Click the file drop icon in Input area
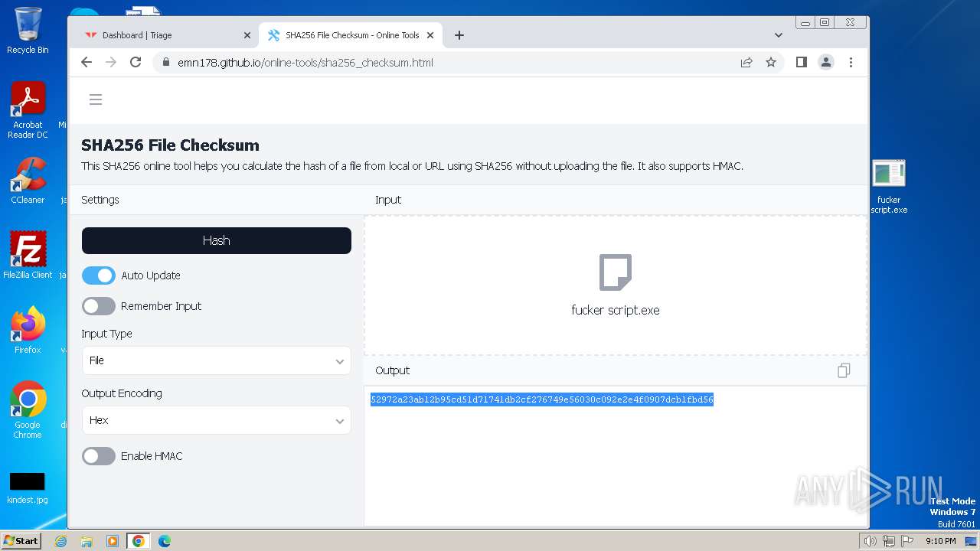The width and height of the screenshot is (980, 551). click(x=616, y=272)
